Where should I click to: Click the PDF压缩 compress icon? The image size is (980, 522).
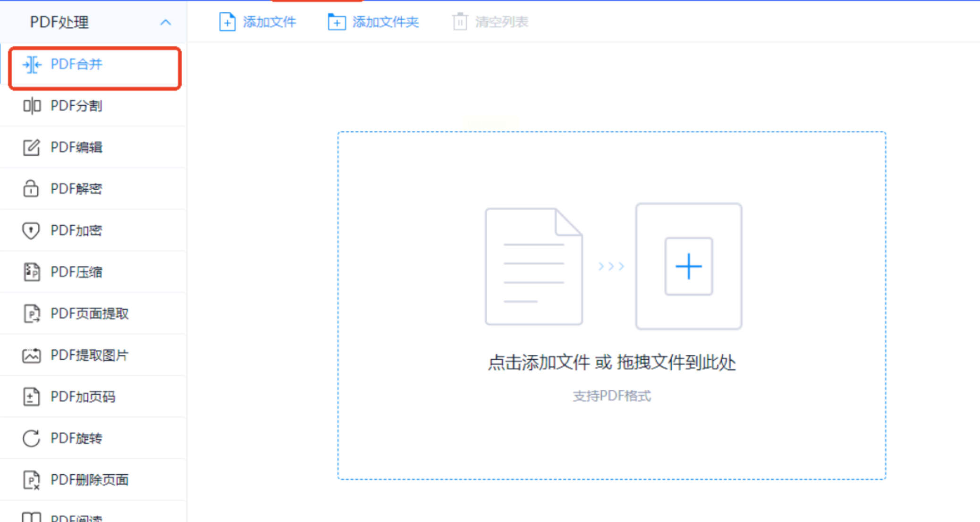point(32,272)
